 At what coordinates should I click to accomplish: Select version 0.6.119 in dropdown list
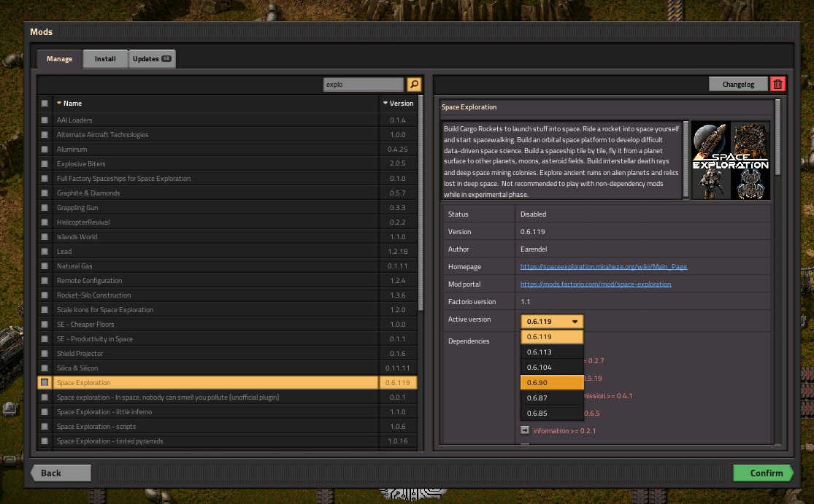(552, 336)
